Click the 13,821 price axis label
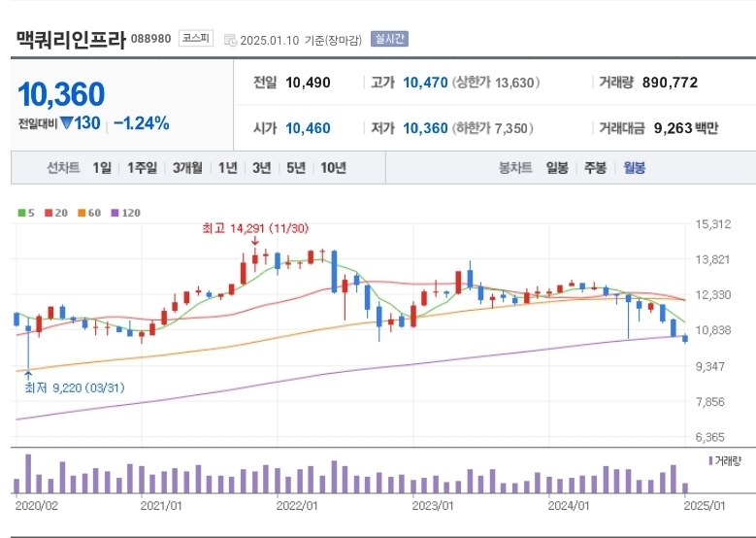 713,259
